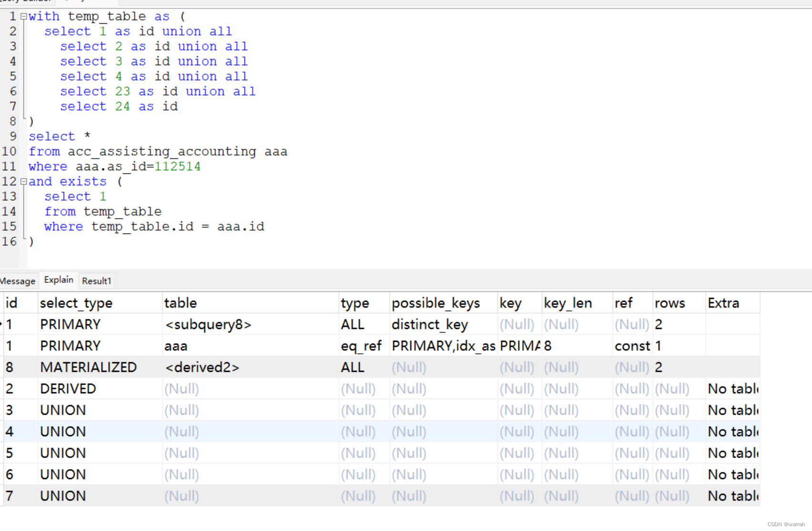
Task: Click the 'const' ref cell
Action: click(x=632, y=346)
